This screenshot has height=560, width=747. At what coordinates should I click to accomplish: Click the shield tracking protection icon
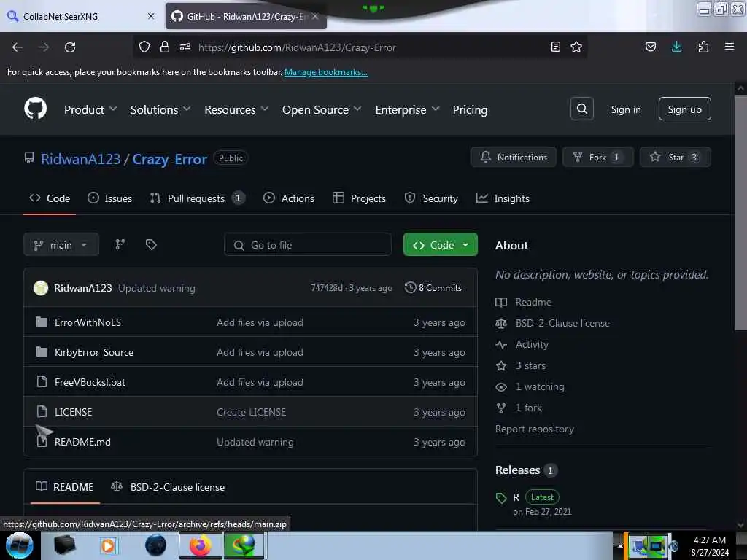(144, 47)
